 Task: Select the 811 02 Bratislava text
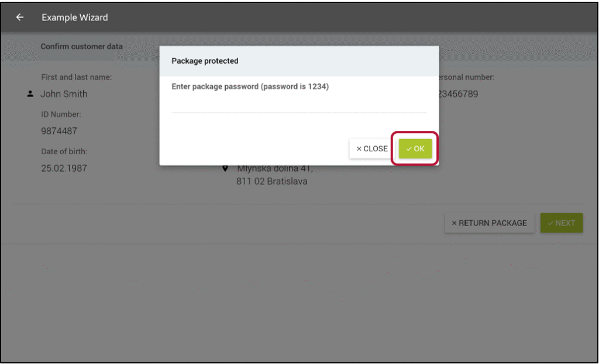(272, 181)
